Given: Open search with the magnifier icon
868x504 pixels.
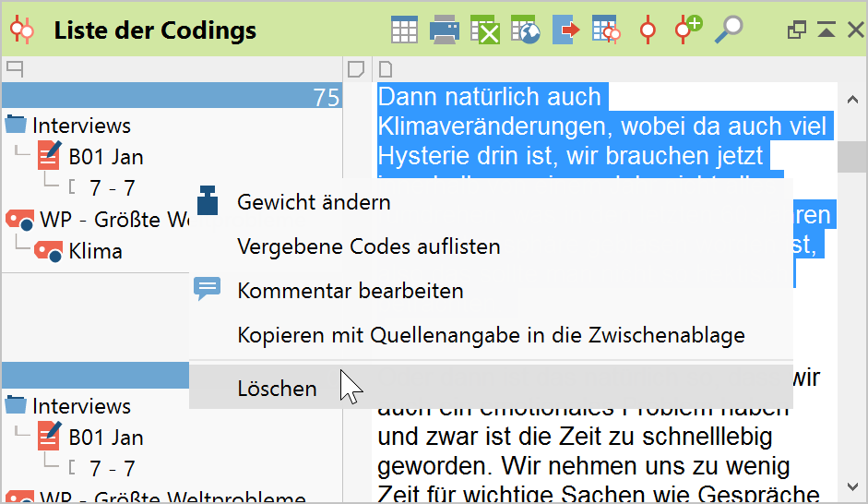Looking at the screenshot, I should coord(729,30).
